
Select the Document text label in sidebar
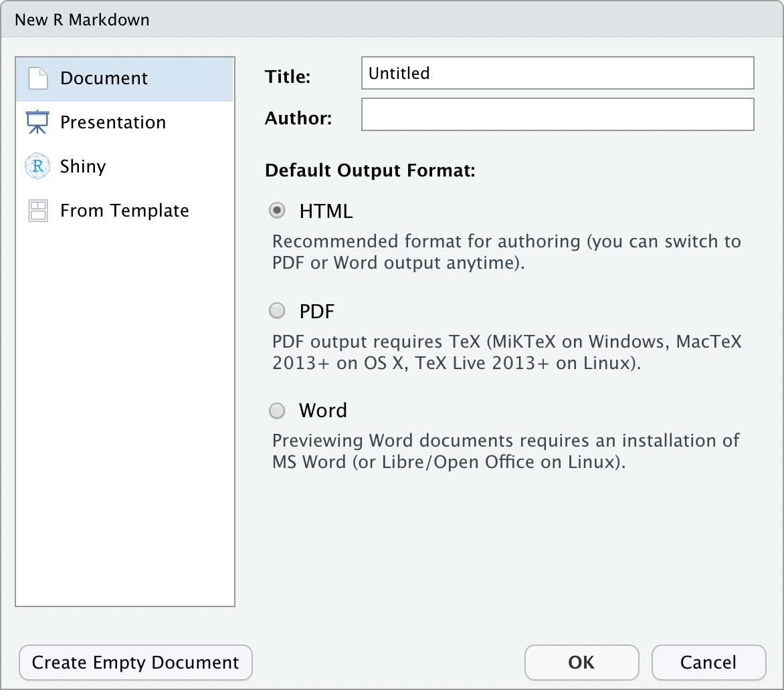click(x=104, y=78)
